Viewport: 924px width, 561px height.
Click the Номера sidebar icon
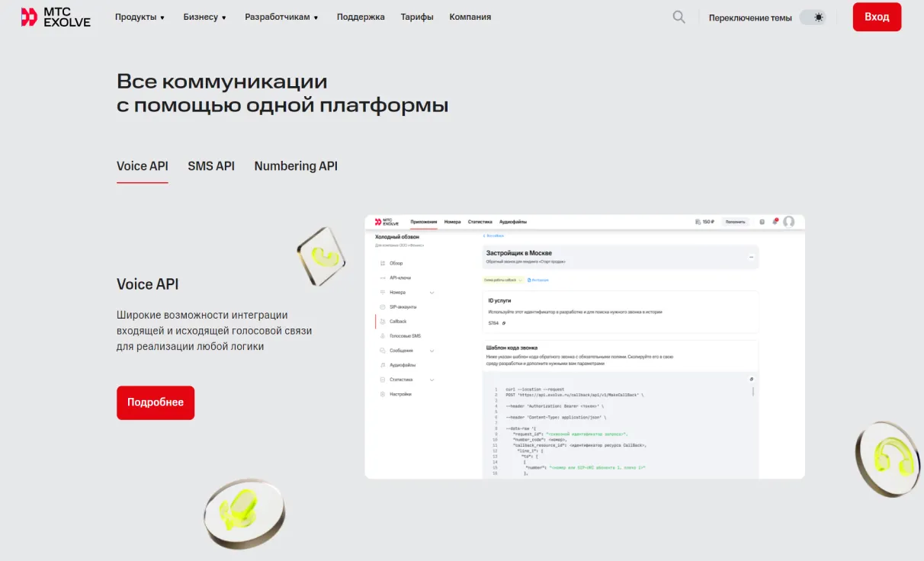(382, 292)
